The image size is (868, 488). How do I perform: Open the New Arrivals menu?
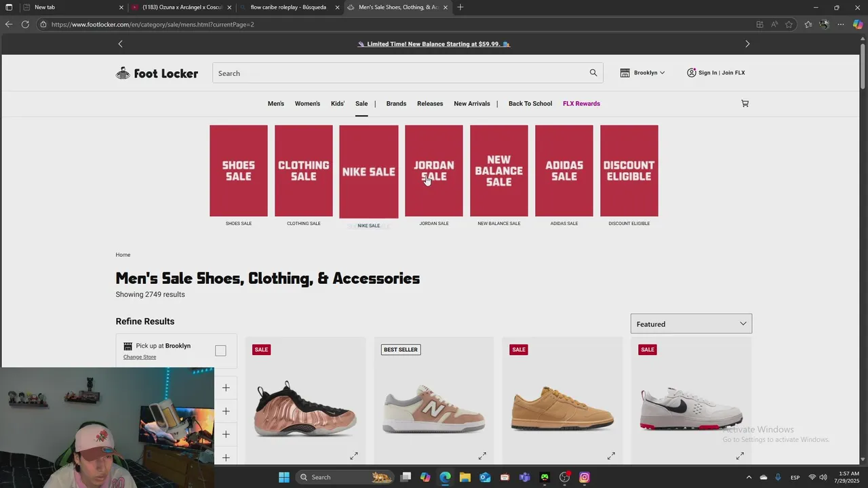[x=472, y=104]
